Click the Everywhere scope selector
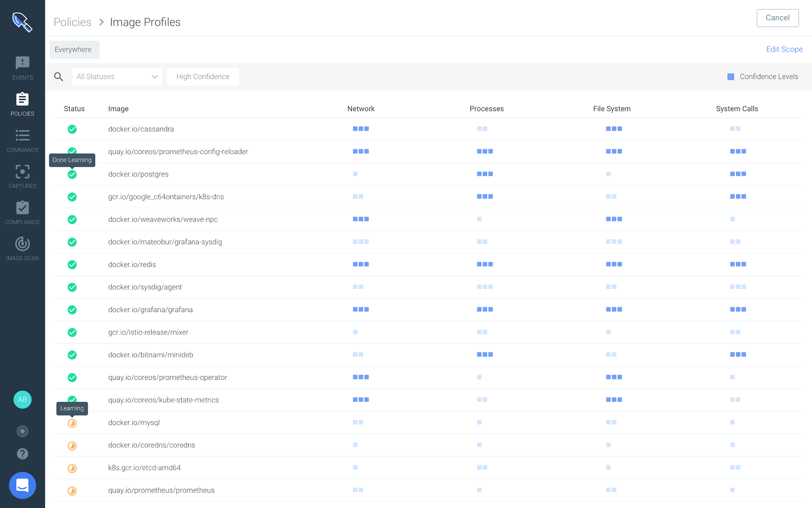Viewport: 812px width, 508px height. click(x=74, y=49)
